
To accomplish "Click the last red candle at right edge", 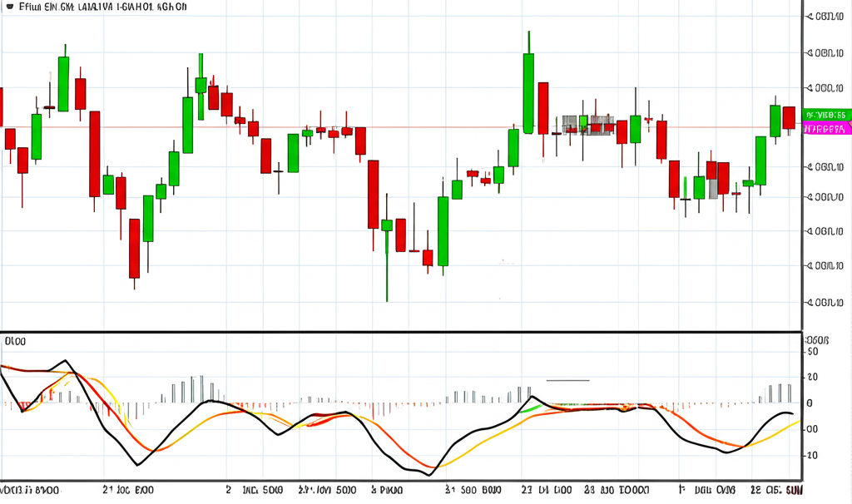I will pos(788,117).
